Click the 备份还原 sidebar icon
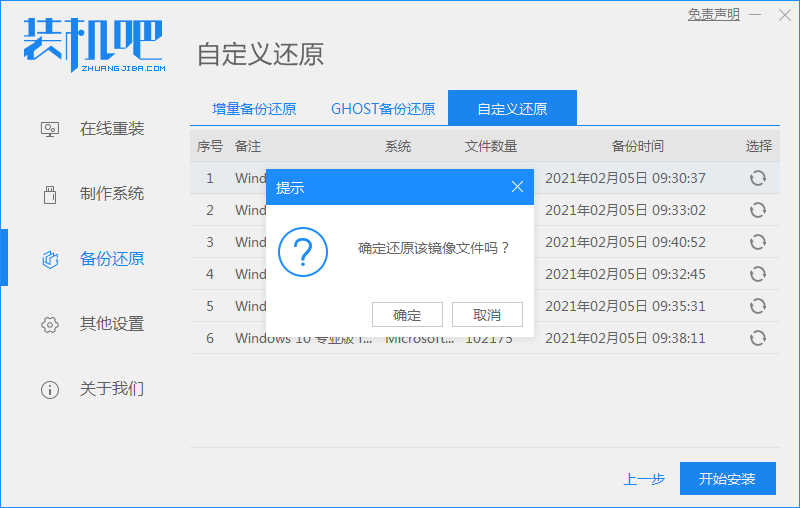800x508 pixels. pyautogui.click(x=49, y=259)
